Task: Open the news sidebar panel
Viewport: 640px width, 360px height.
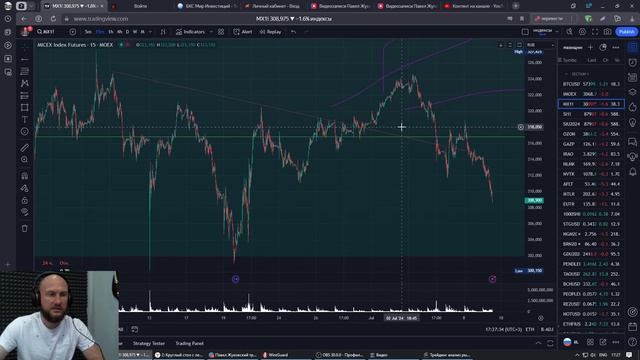Action: pyautogui.click(x=632, y=77)
